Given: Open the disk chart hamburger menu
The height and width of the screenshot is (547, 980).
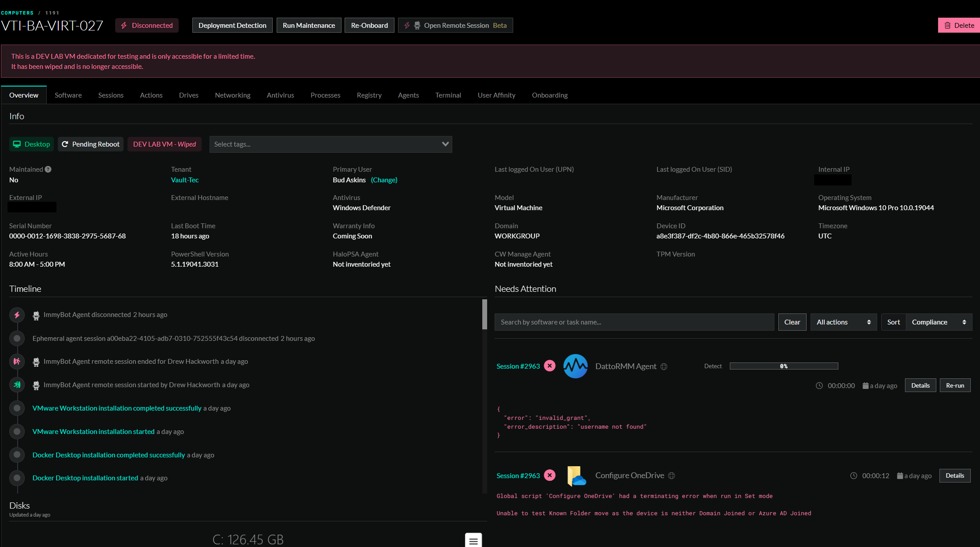Looking at the screenshot, I should (x=473, y=541).
